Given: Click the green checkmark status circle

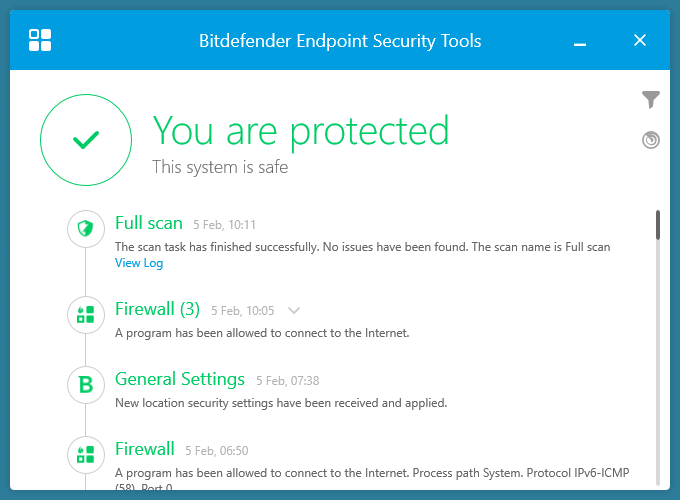Looking at the screenshot, I should [86, 141].
